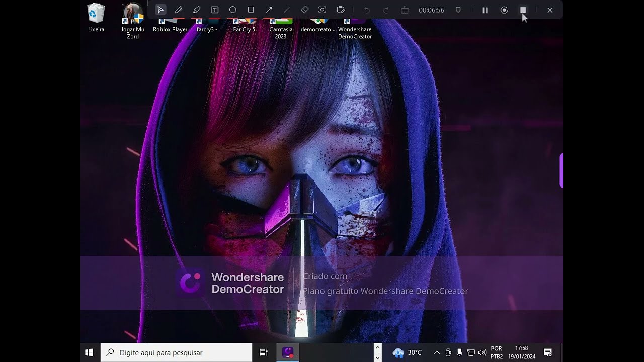Viewport: 644px width, 362px height.
Task: Select the text annotation tool
Action: pyautogui.click(x=215, y=10)
